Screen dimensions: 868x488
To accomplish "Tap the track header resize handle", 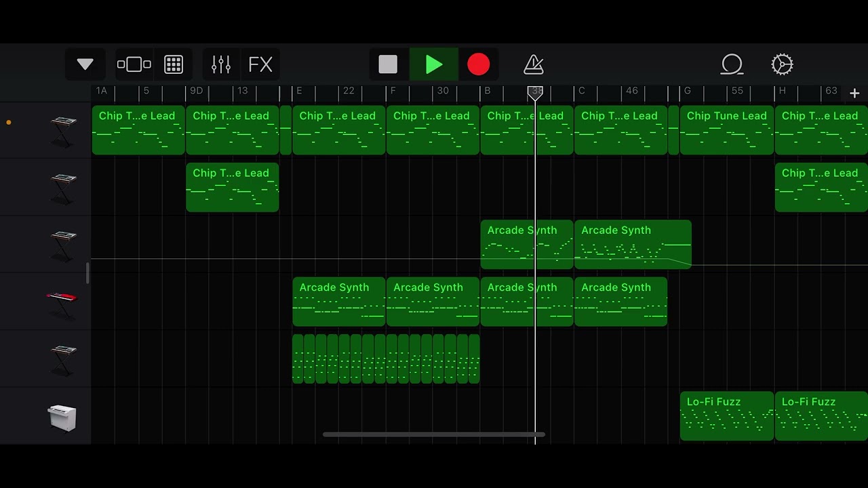I will click(x=87, y=274).
